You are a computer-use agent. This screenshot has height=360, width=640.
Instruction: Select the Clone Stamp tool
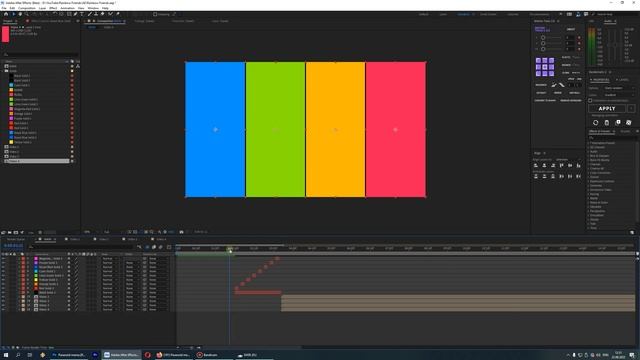coord(96,14)
